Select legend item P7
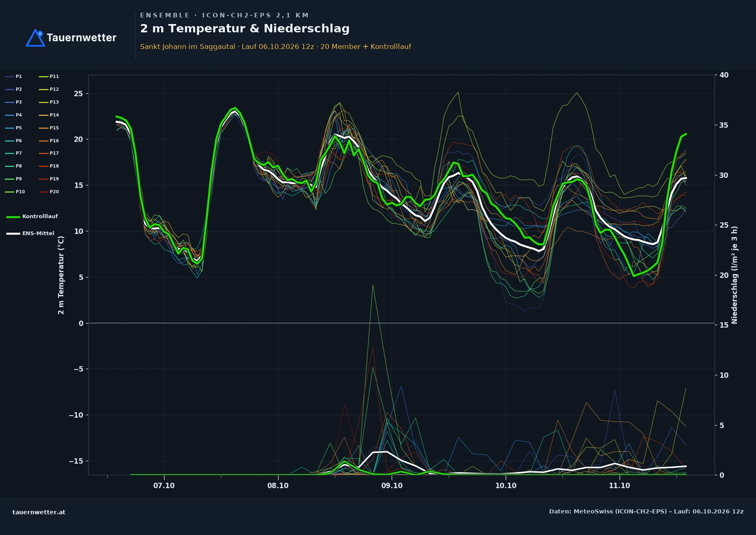756x535 pixels. [14, 153]
